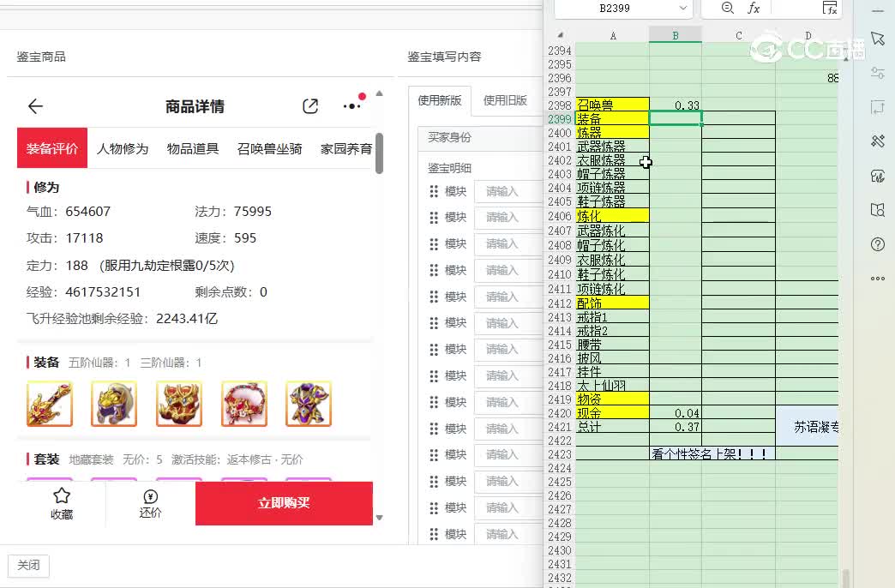This screenshot has width=895, height=588.
Task: Select column B header in the spreadsheet
Action: (676, 35)
